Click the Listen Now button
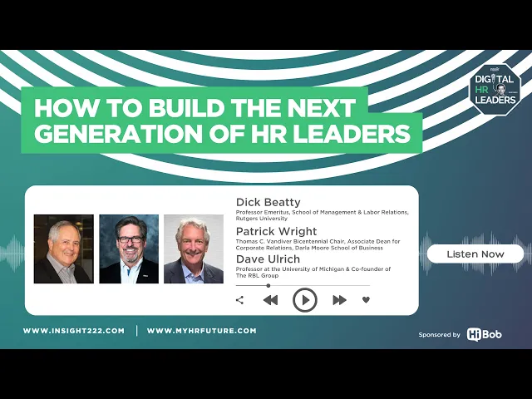The image size is (532, 399). point(475,254)
